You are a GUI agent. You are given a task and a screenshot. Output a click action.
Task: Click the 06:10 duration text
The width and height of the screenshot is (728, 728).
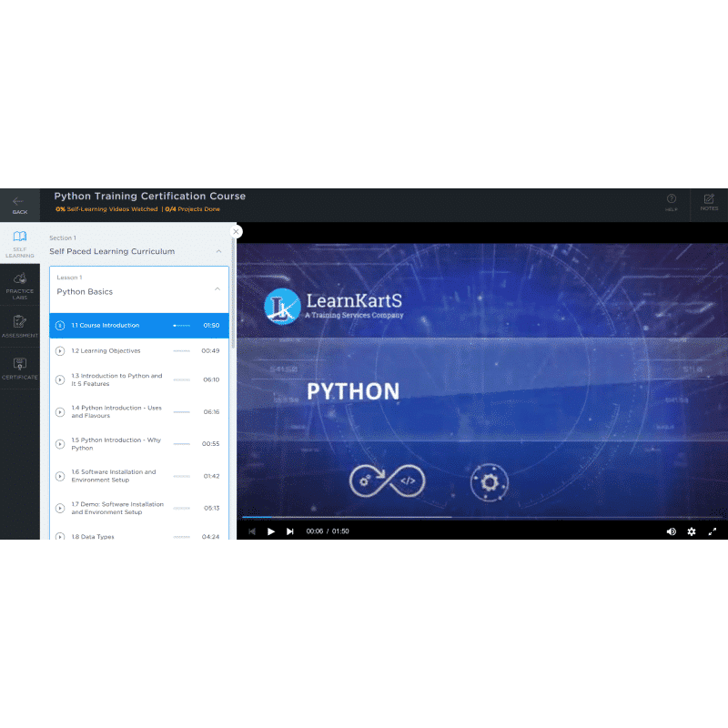coord(211,379)
